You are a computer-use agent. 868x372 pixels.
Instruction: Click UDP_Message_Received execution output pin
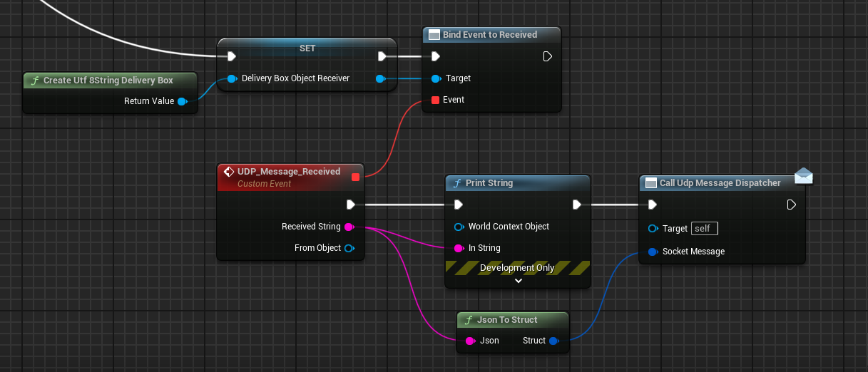[351, 205]
